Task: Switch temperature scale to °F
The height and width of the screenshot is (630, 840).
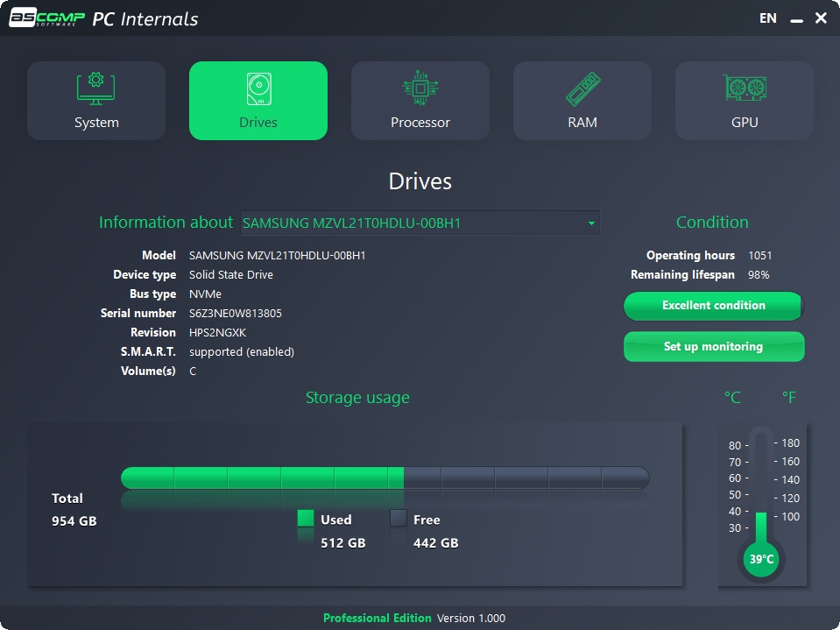Action: point(788,398)
